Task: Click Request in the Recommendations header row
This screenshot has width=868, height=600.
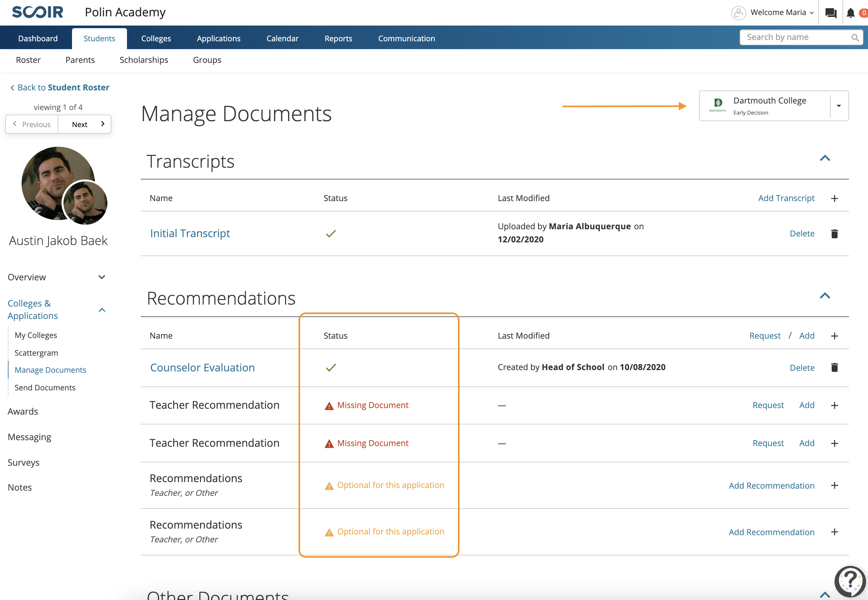Action: click(765, 336)
